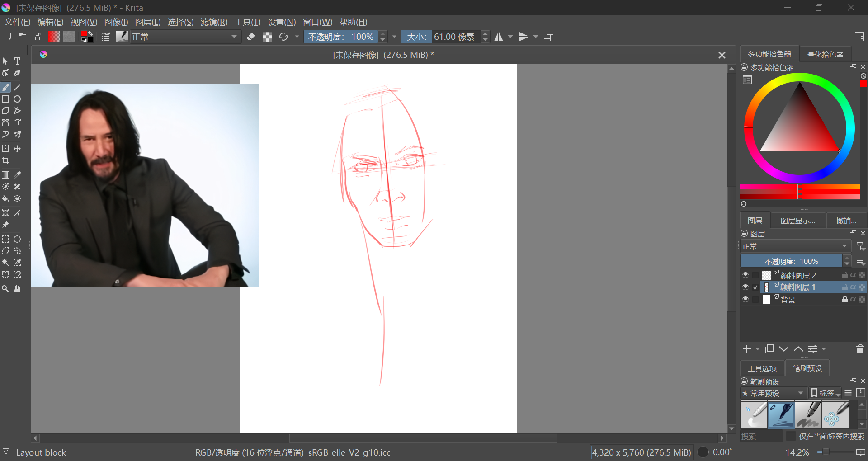Select the Fill bucket tool

(x=5, y=198)
